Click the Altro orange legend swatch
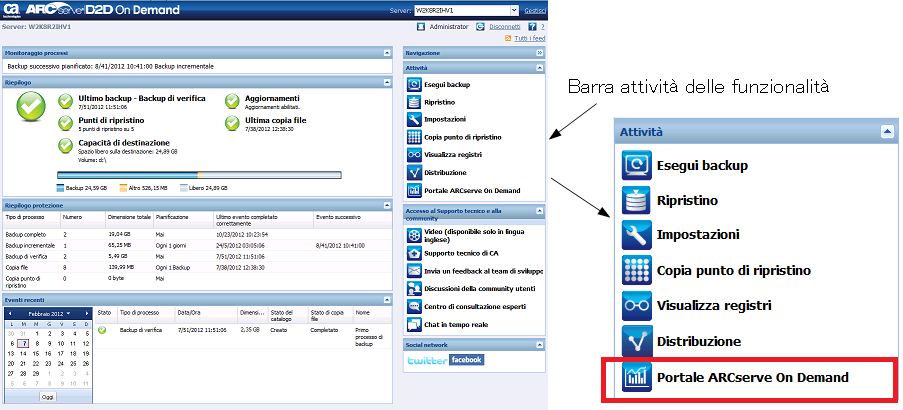The image size is (903, 410). [x=123, y=188]
